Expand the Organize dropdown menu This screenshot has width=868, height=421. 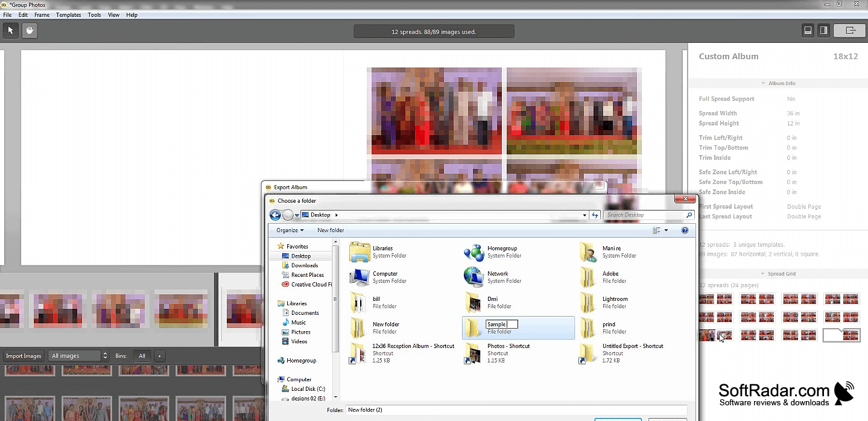290,230
